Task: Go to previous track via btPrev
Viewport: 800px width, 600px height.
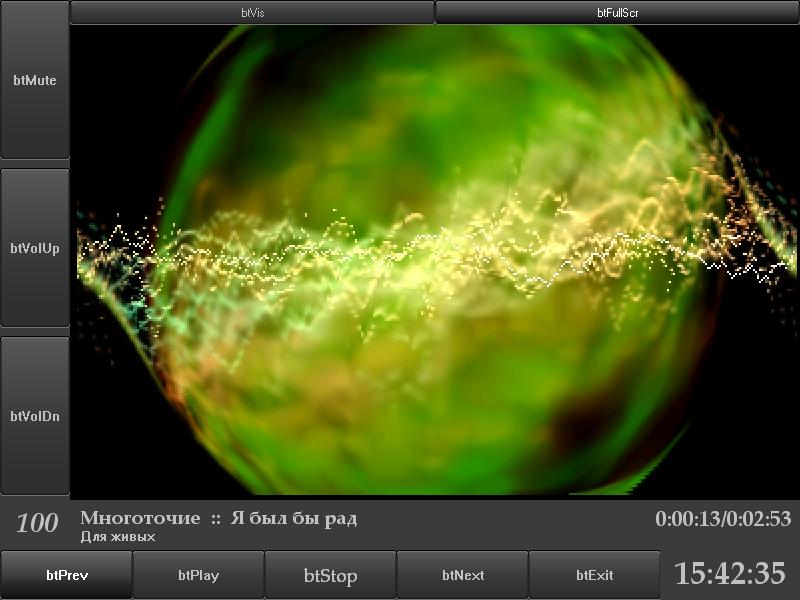Action: 66,575
